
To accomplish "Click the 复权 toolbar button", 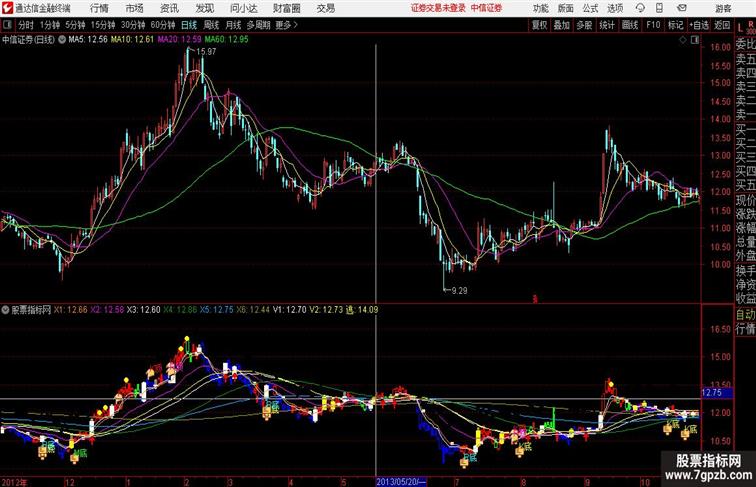I will click(x=540, y=25).
